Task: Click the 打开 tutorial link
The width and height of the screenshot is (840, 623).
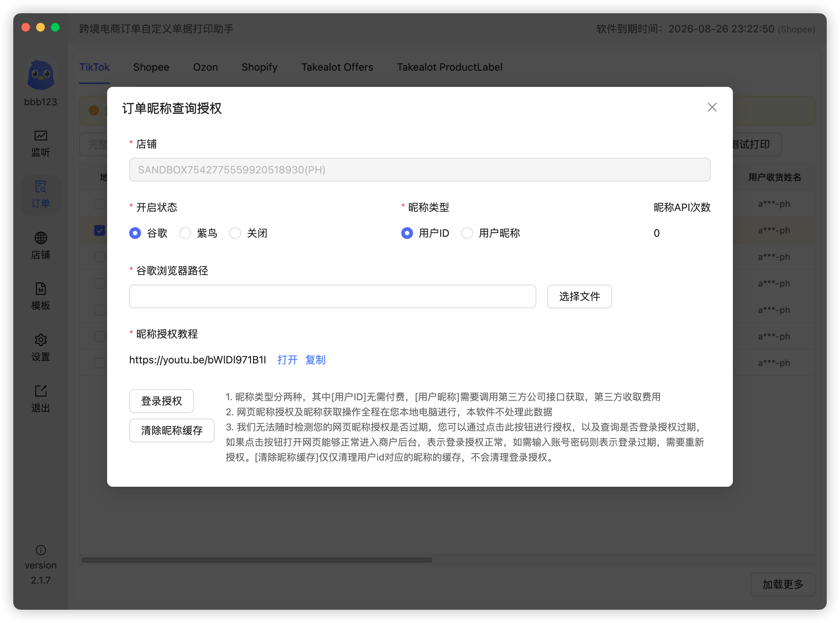Action: pyautogui.click(x=287, y=360)
